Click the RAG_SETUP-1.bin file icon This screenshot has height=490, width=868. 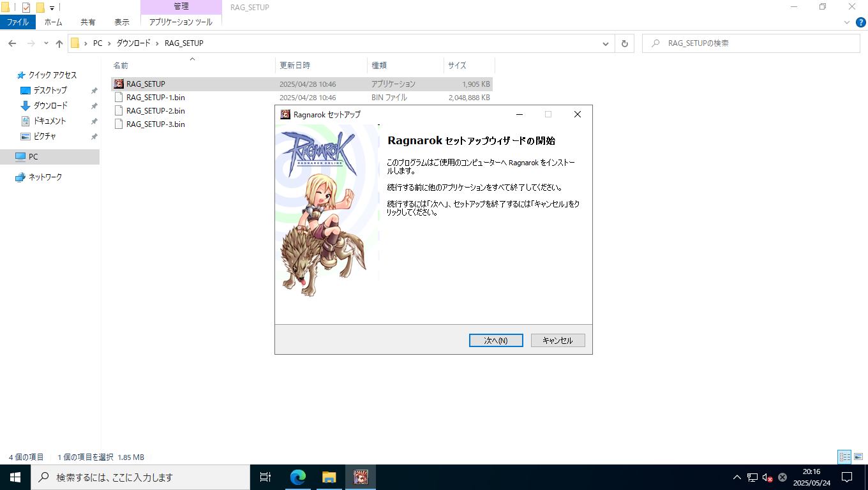[119, 98]
